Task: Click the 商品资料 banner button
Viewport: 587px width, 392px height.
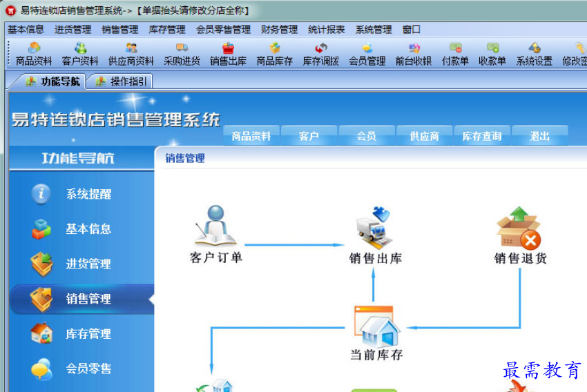Action: click(x=251, y=136)
